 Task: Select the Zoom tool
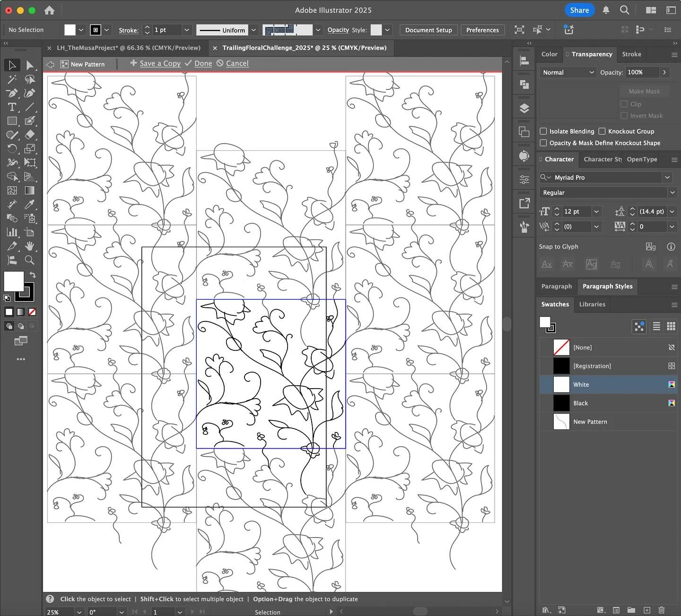coord(30,260)
